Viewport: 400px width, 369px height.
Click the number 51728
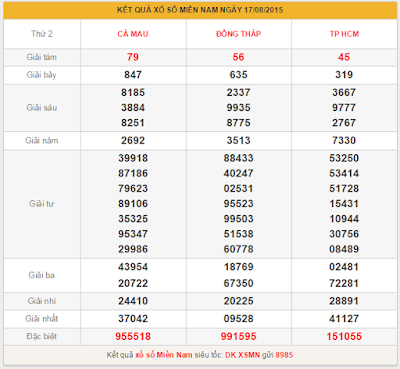click(344, 188)
